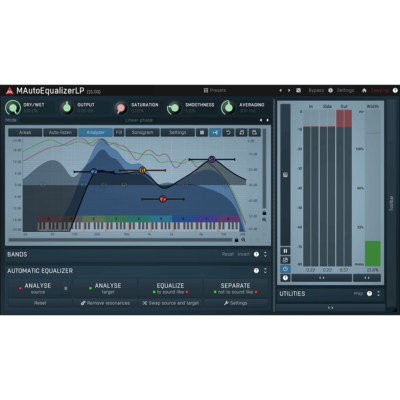400x400 pixels.
Task: Click the horizontal scrollbar under the graph
Action: pyautogui.click(x=120, y=240)
